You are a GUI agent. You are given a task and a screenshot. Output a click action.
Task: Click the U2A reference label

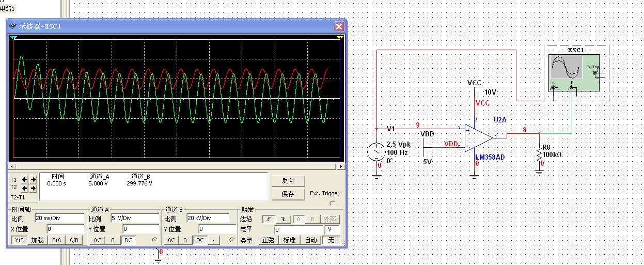[500, 119]
